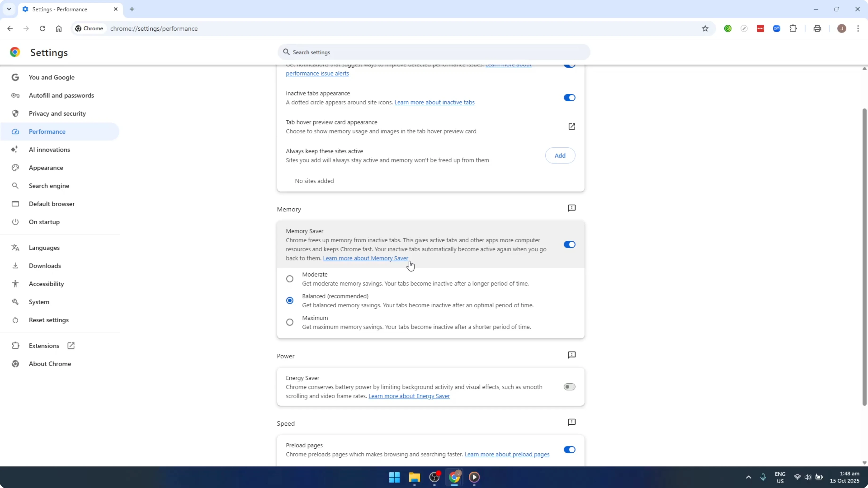Open Appearance settings
Screen dimensions: 868x488
(x=60, y=168)
